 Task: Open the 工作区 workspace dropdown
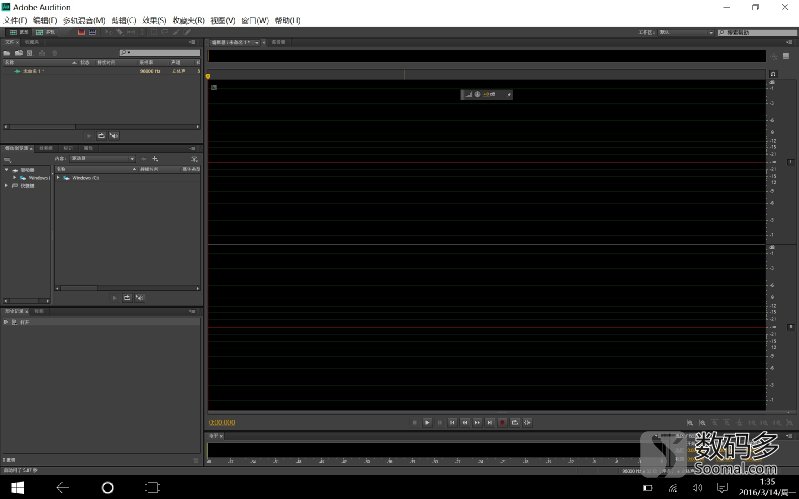(686, 32)
